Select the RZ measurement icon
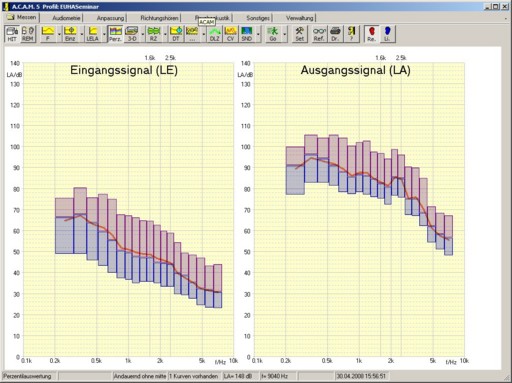Viewport: 512px width, 383px height. [154, 34]
